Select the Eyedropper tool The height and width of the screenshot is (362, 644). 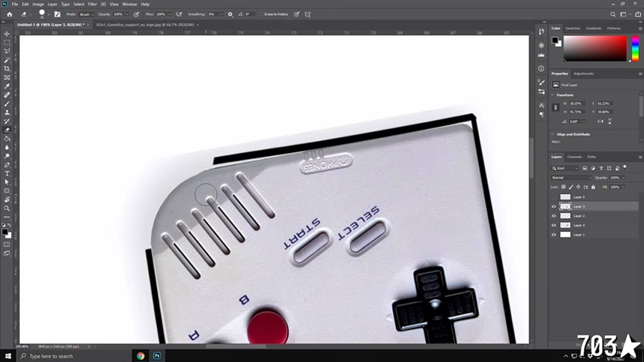pos(7,86)
